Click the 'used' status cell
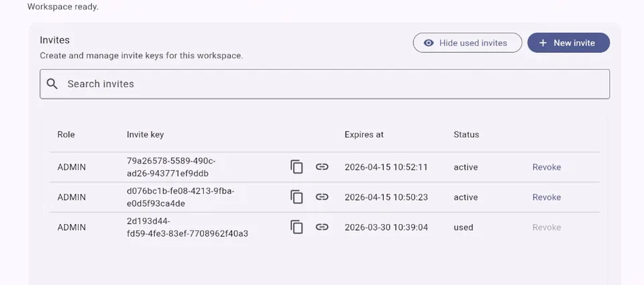 tap(464, 227)
